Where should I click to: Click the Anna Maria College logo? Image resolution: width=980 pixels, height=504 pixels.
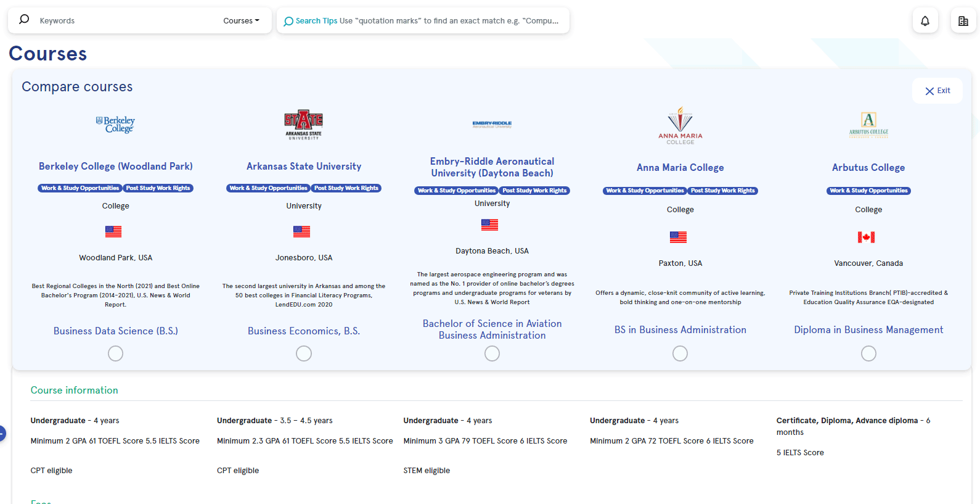680,126
